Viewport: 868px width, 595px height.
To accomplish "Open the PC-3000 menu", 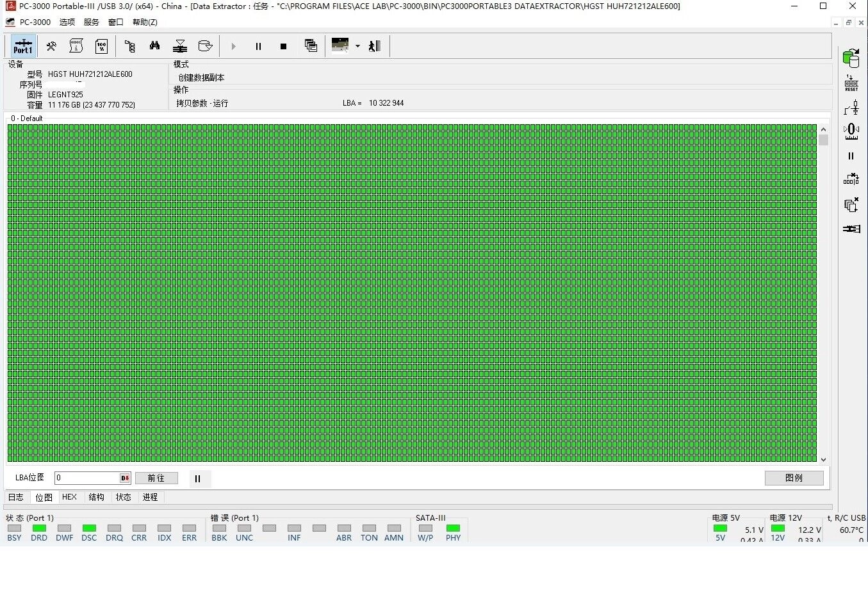I will click(35, 22).
